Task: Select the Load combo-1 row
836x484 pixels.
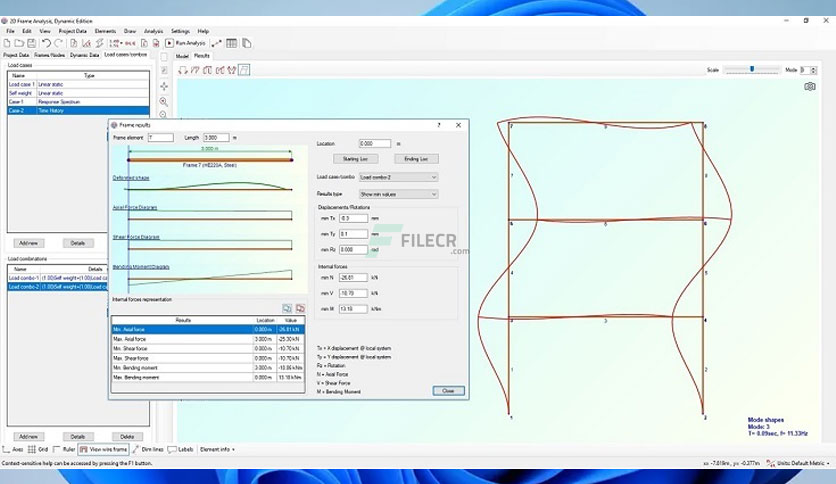Action: pos(58,278)
